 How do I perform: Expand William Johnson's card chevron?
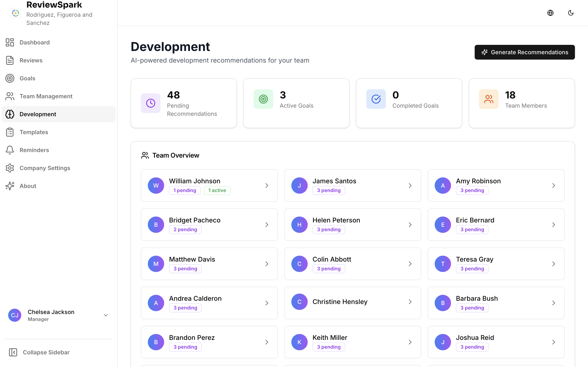[x=267, y=186]
